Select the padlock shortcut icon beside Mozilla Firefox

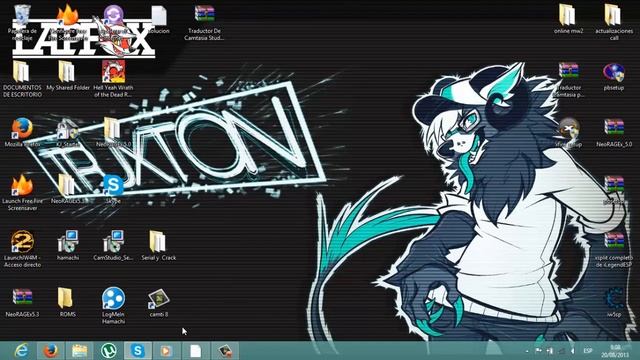click(68, 130)
